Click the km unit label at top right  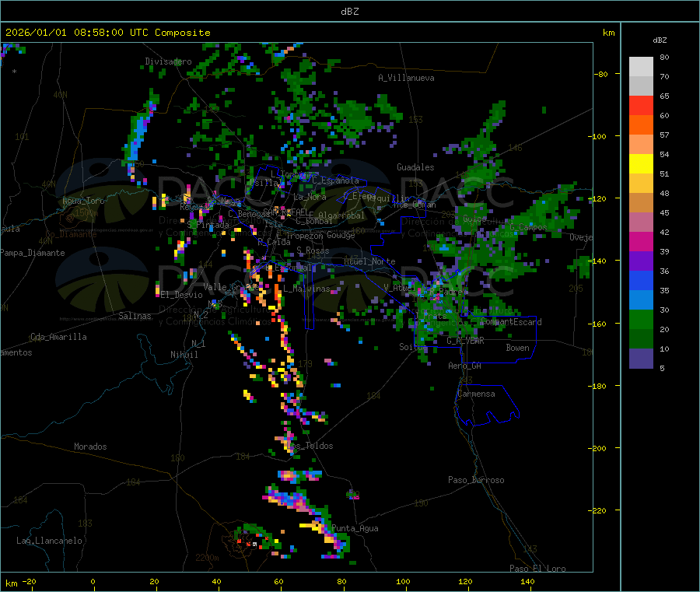[x=608, y=33]
